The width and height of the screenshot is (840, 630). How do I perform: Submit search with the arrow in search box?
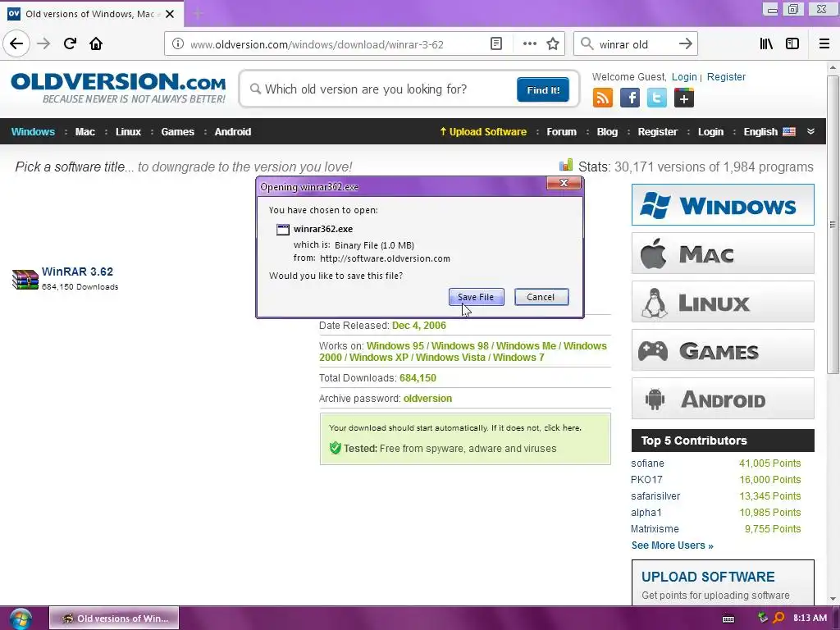click(685, 44)
